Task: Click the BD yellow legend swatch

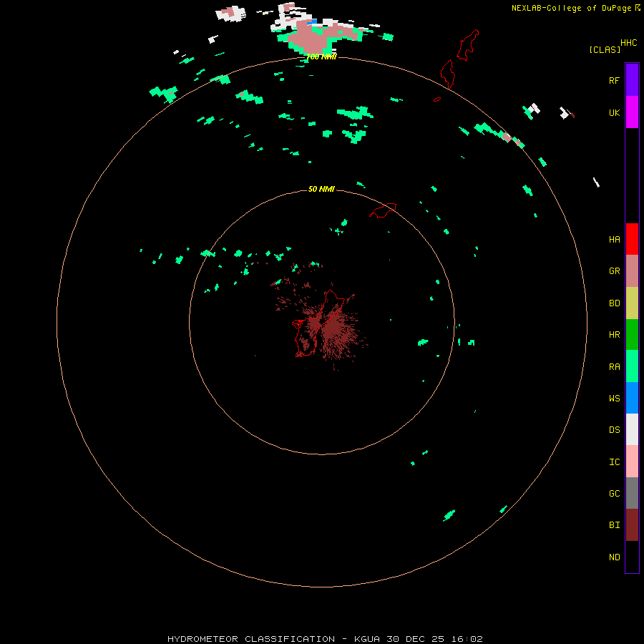Action: [x=632, y=303]
